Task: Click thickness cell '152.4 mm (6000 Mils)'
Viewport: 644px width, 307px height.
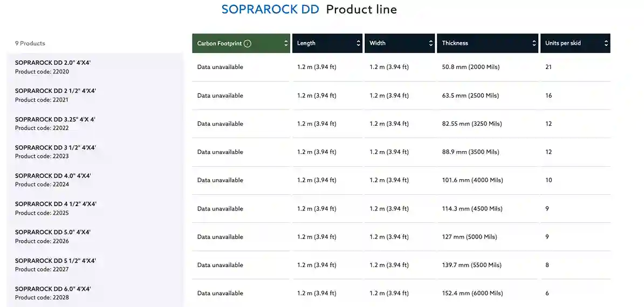Action: click(x=472, y=294)
